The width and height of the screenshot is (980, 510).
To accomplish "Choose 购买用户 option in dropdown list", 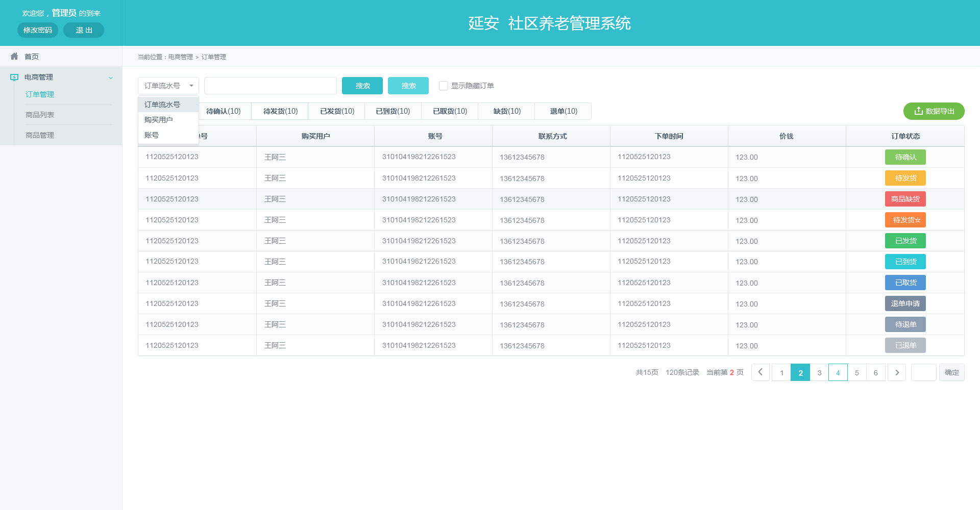I will click(x=168, y=120).
